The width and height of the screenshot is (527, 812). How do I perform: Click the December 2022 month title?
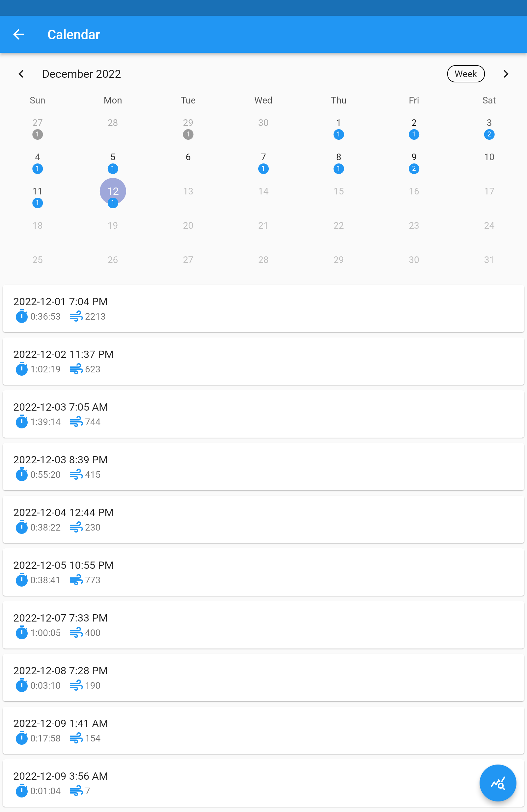click(82, 74)
